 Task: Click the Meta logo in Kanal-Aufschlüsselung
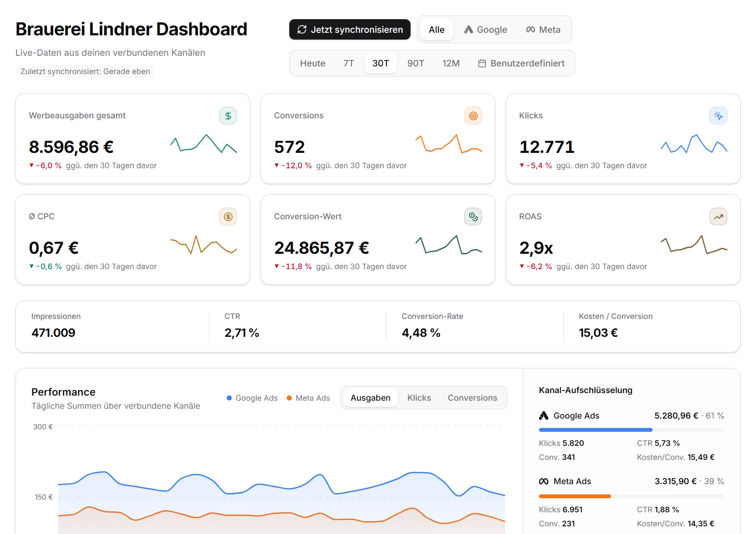(544, 481)
